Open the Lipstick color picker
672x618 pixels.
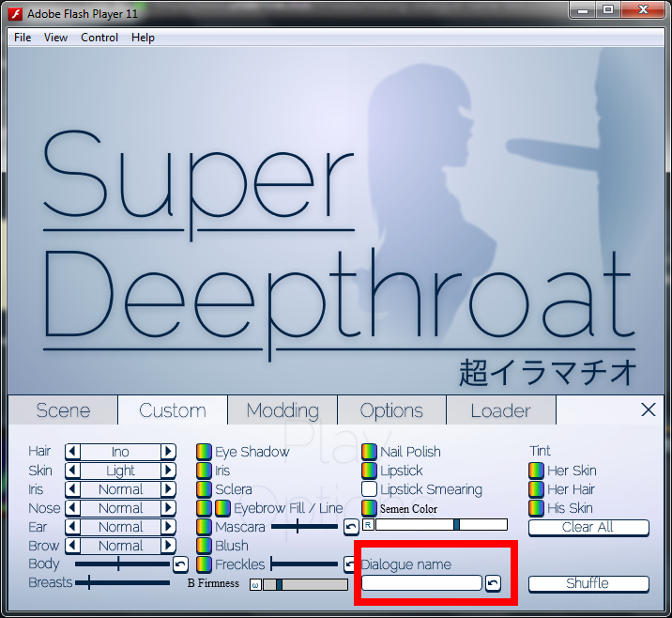click(x=369, y=471)
